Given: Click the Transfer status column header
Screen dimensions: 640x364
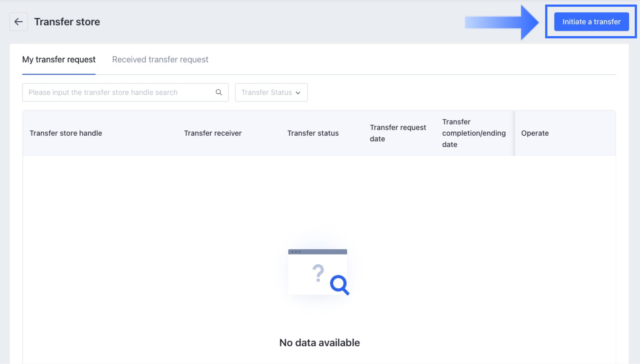Looking at the screenshot, I should pos(313,133).
